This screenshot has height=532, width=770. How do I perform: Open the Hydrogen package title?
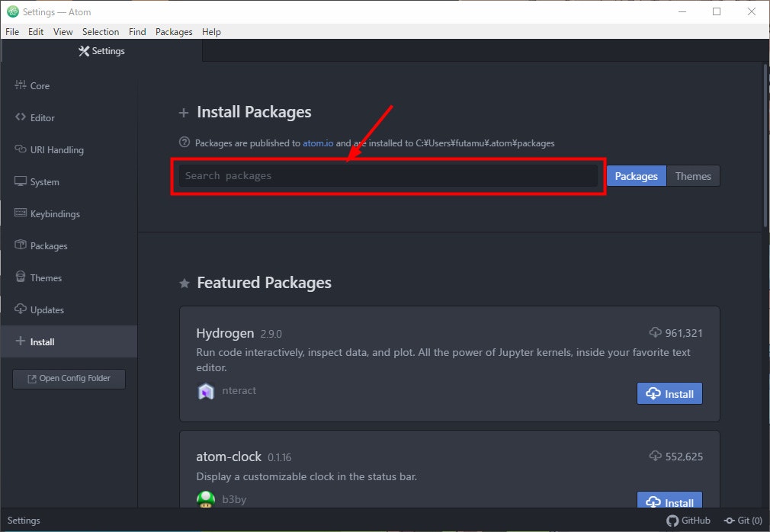[x=225, y=333]
